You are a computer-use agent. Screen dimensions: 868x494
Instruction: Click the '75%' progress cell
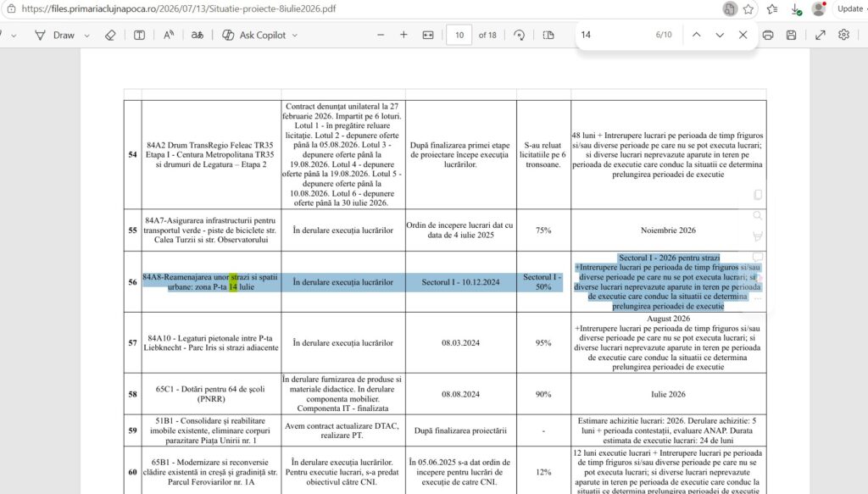point(543,230)
